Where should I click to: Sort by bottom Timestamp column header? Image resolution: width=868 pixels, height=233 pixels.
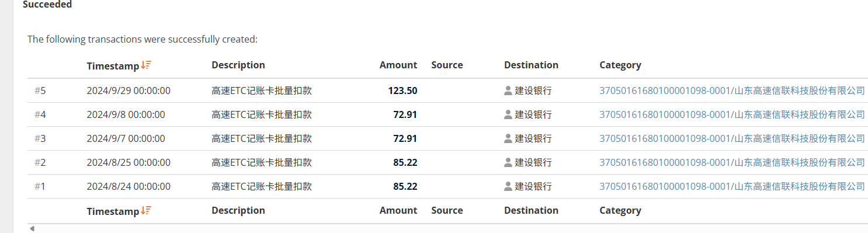[x=113, y=211]
